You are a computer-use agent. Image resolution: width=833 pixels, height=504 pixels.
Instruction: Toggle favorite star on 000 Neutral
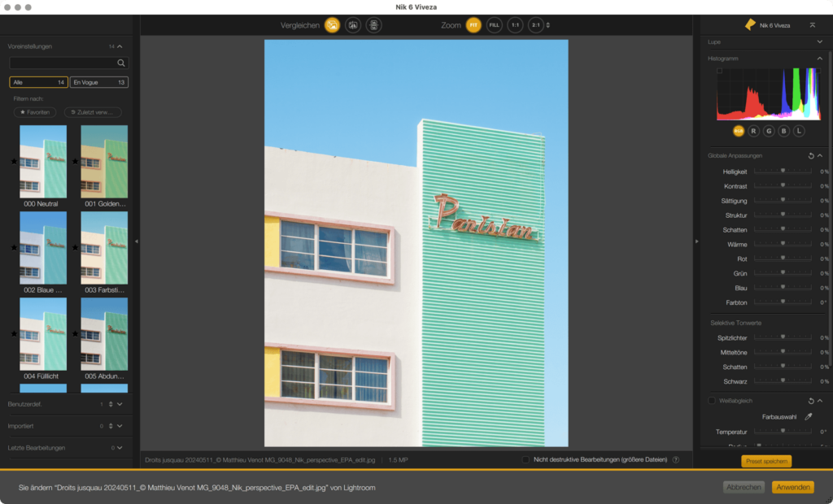15,162
